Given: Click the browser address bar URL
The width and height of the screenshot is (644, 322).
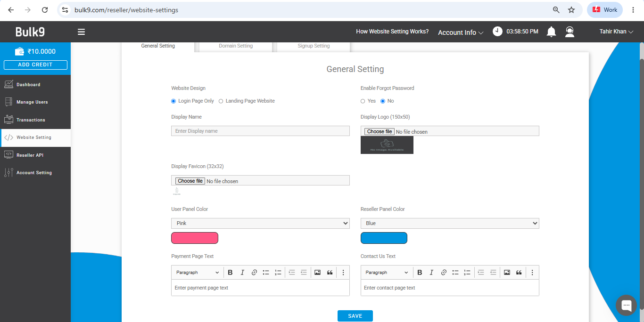Looking at the screenshot, I should coord(126,10).
